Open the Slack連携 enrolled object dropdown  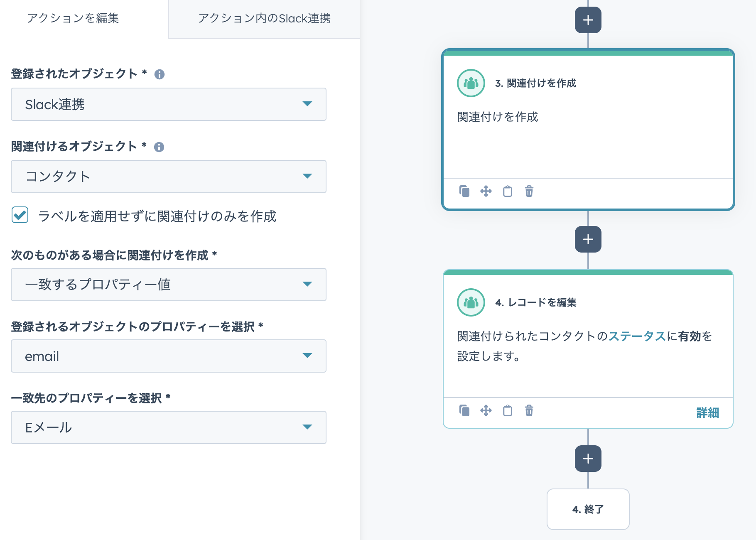coord(169,104)
